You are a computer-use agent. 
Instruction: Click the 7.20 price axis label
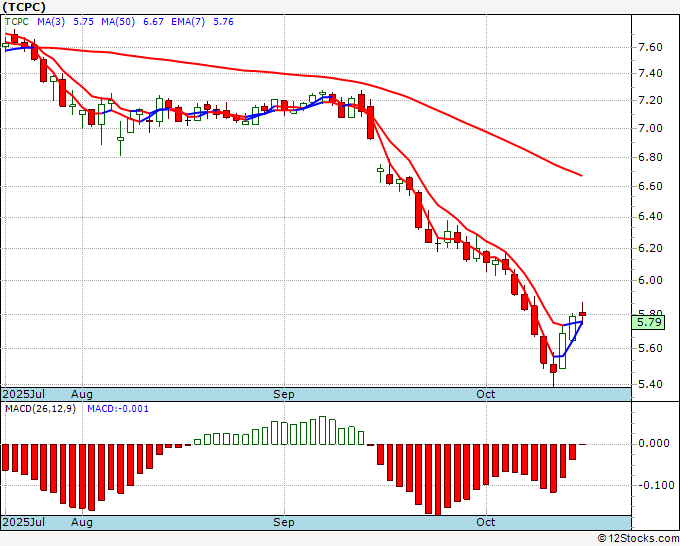click(651, 100)
